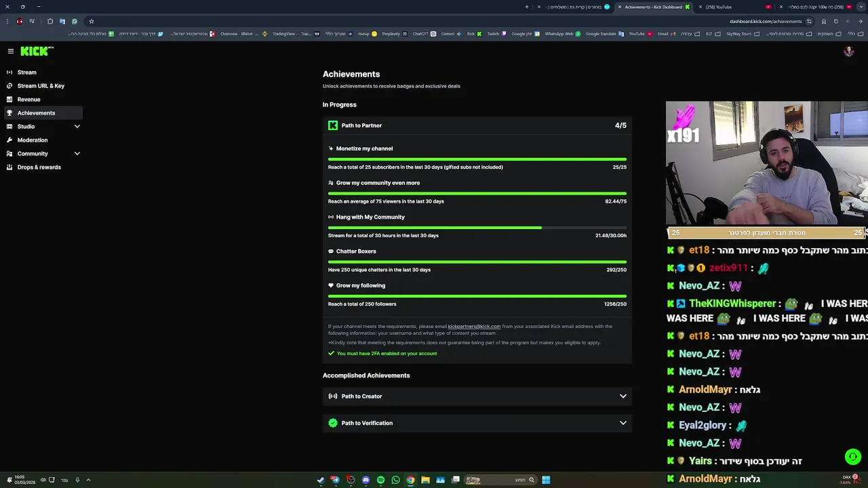Image resolution: width=868 pixels, height=488 pixels.
Task: Expand the Community submenu chevron
Action: (x=77, y=153)
